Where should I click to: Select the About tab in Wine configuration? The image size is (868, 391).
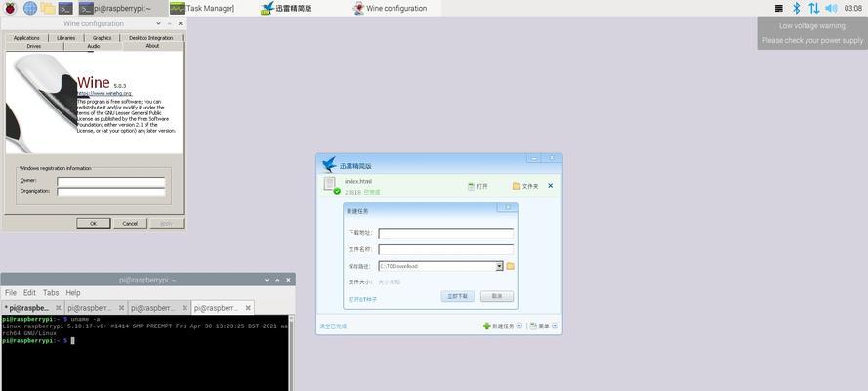[x=152, y=46]
